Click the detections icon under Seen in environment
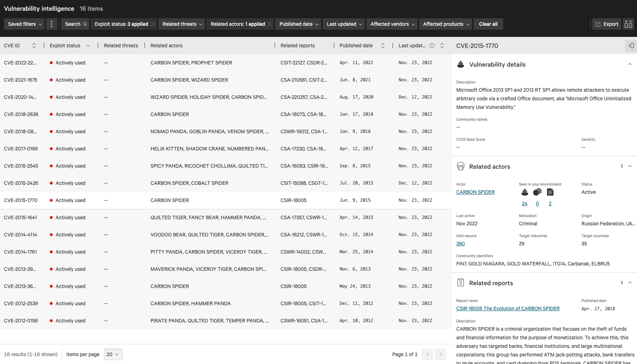Image resolution: width=637 pixels, height=364 pixels. [x=537, y=192]
